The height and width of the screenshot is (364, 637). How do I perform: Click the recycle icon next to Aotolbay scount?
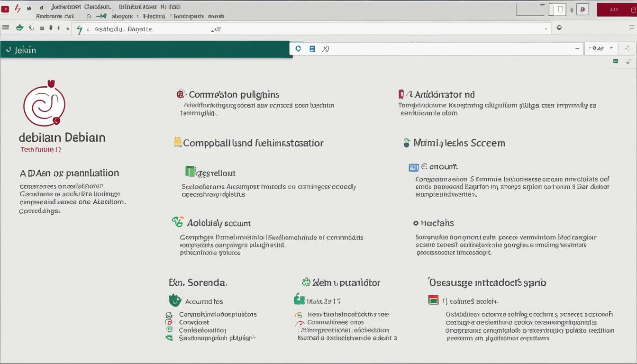176,223
